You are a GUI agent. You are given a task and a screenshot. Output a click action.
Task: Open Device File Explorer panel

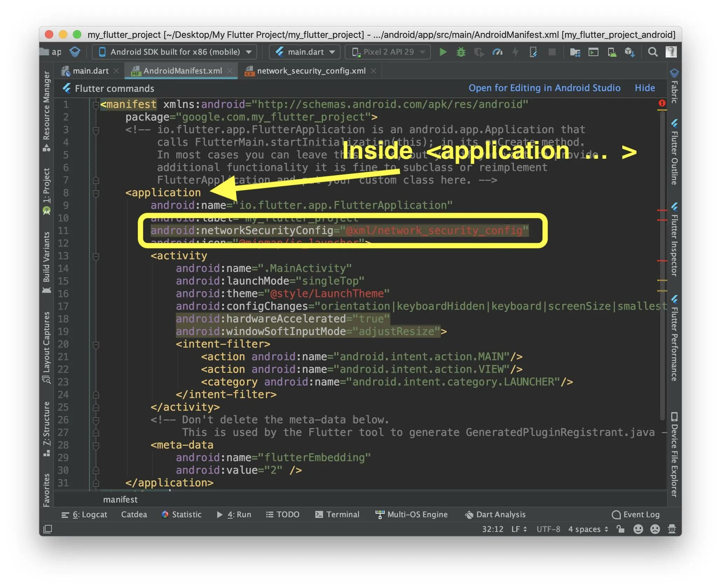coord(674,455)
